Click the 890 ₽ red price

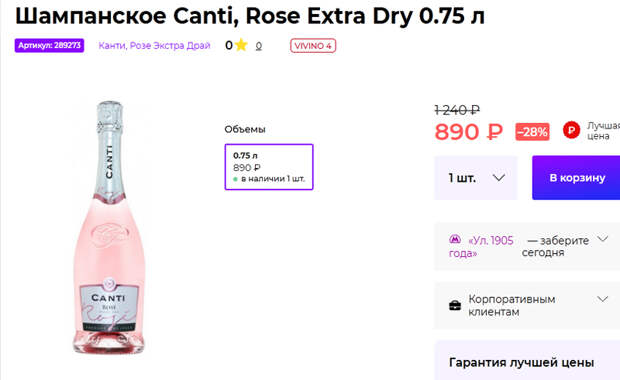pyautogui.click(x=468, y=132)
